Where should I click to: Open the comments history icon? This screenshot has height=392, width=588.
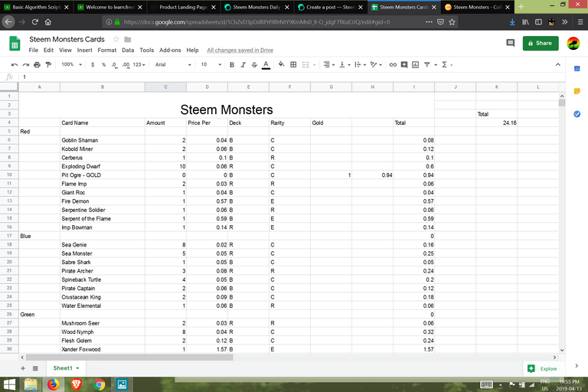511,43
